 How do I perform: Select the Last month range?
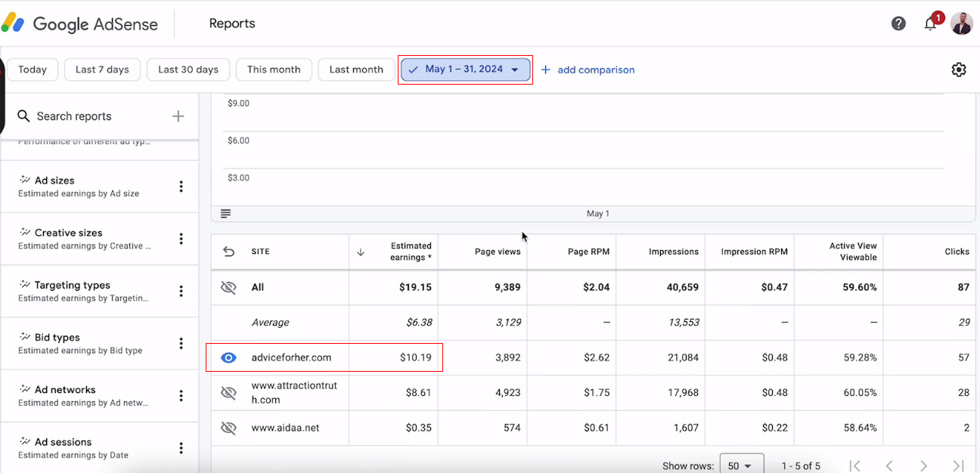356,70
